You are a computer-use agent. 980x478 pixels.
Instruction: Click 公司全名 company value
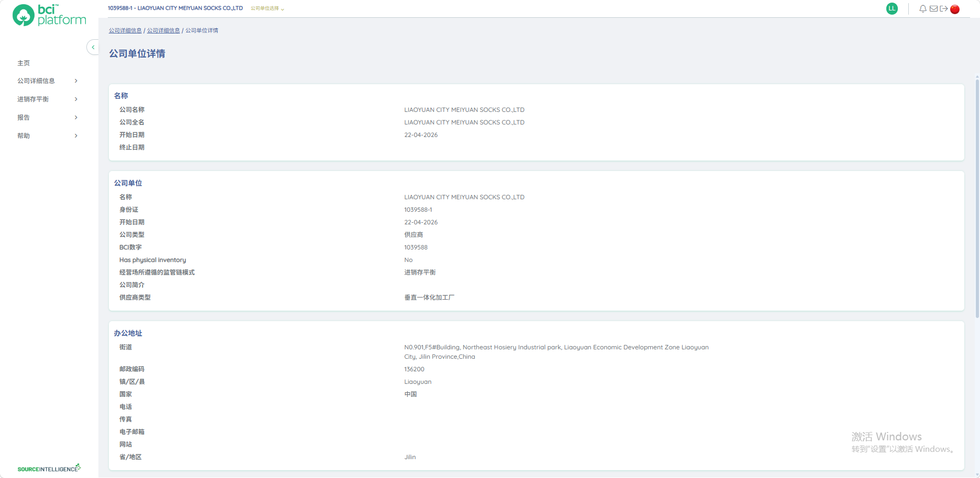tap(464, 122)
